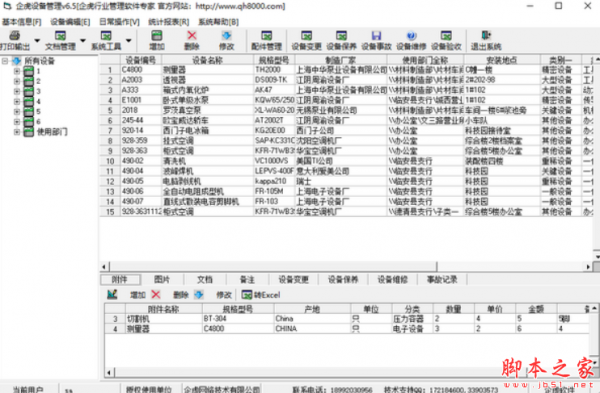Screen dimensions: 600x393
Task: Open the 系统工具 toolbar icon
Action: (x=106, y=36)
